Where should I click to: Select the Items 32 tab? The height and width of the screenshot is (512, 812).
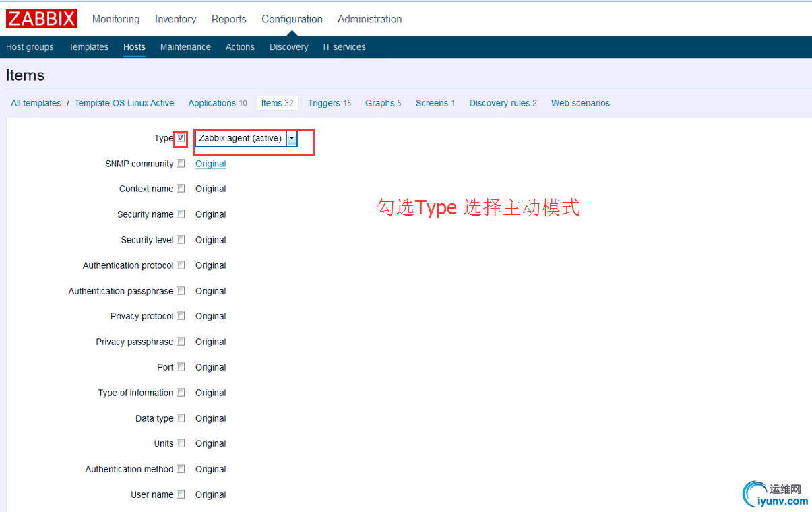(277, 103)
